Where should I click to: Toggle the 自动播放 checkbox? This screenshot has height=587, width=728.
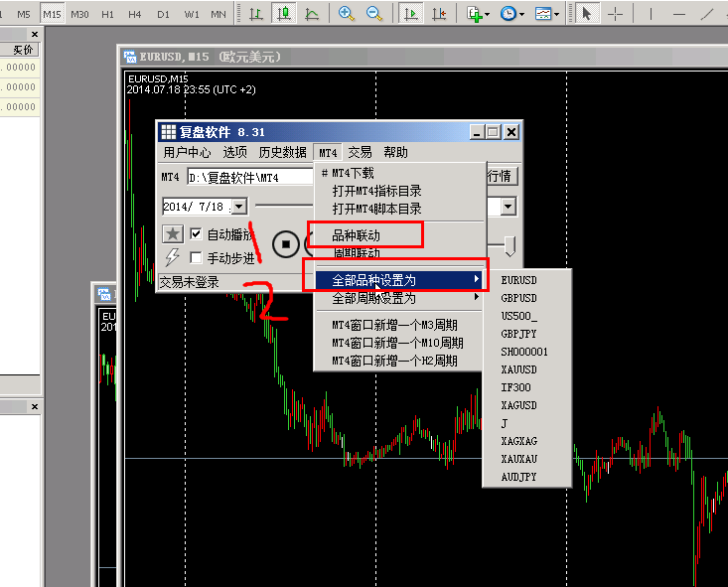pos(196,235)
